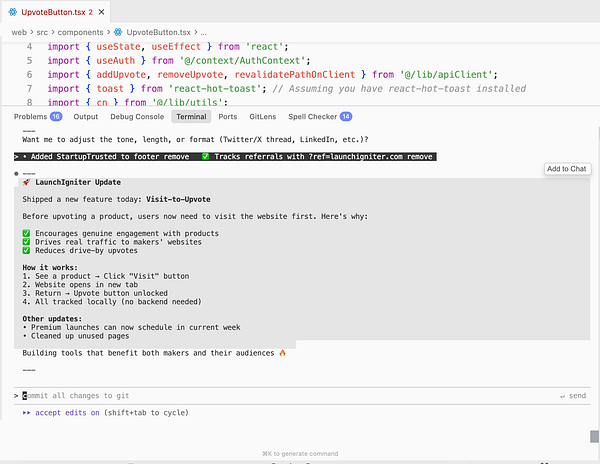Click the Add to Chat button
Image resolution: width=600 pixels, height=464 pixels.
567,169
